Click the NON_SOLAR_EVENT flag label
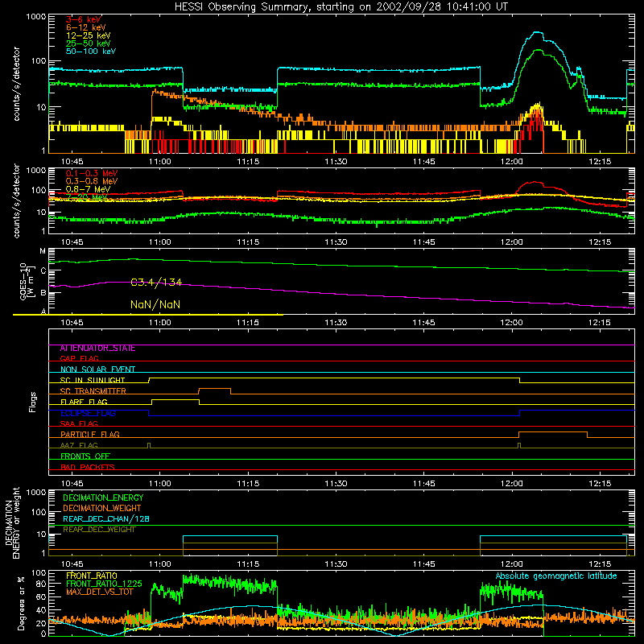 97,369
